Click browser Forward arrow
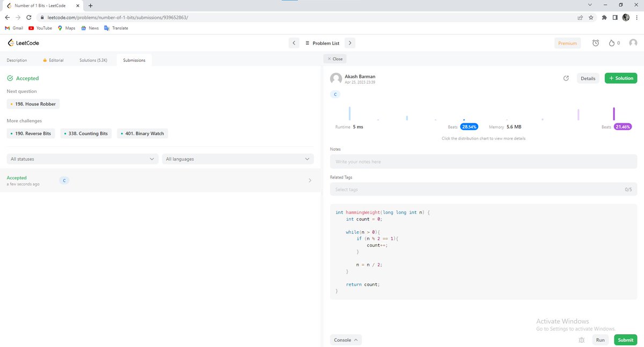 [x=18, y=17]
